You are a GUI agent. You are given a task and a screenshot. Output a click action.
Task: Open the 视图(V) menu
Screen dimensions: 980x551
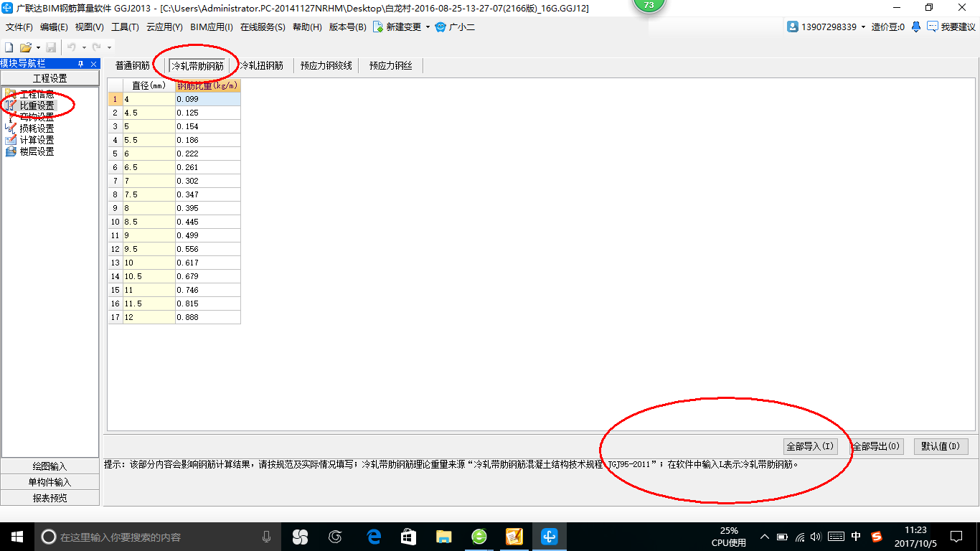click(89, 27)
